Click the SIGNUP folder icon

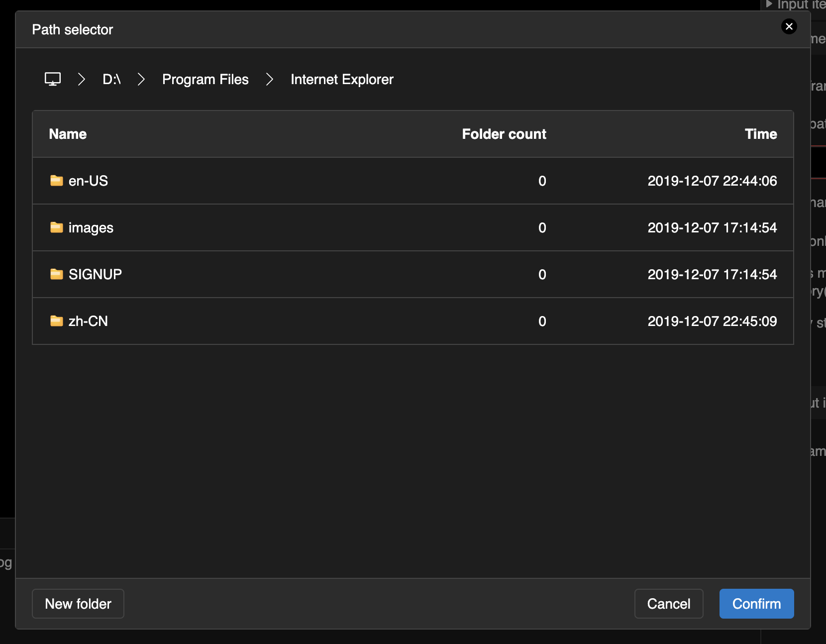pyautogui.click(x=57, y=274)
